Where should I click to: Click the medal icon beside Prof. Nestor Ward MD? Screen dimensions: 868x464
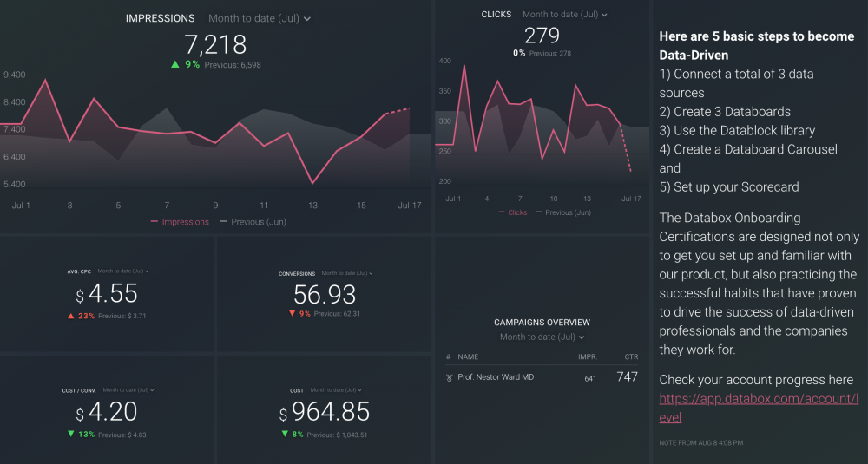pos(449,377)
